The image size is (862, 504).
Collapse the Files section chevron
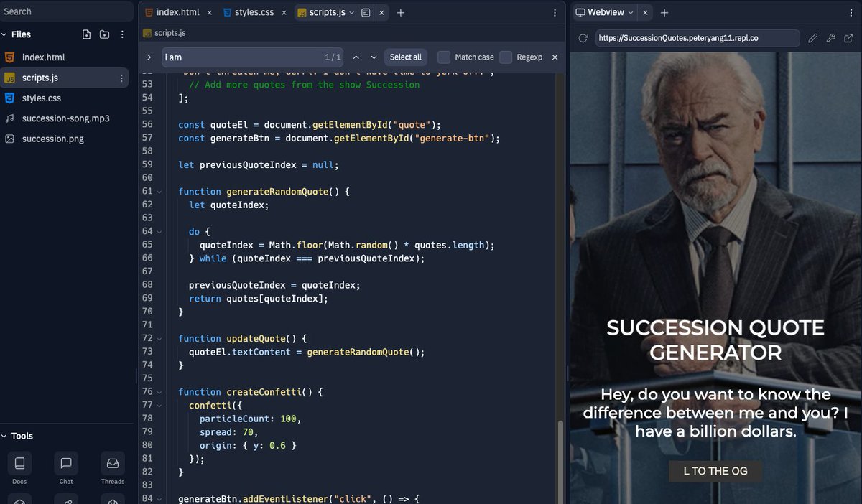(4, 34)
